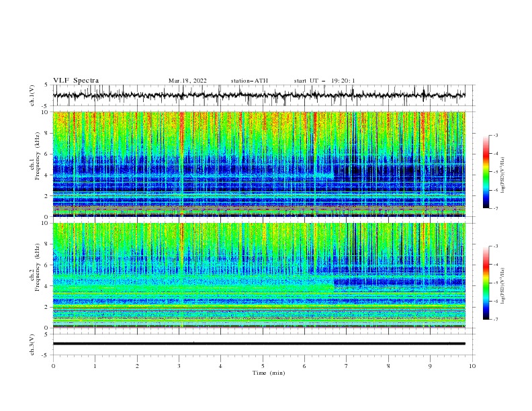Click the time axis tick label "7"
Image resolution: width=532 pixels, height=411 pixels.
[347, 366]
